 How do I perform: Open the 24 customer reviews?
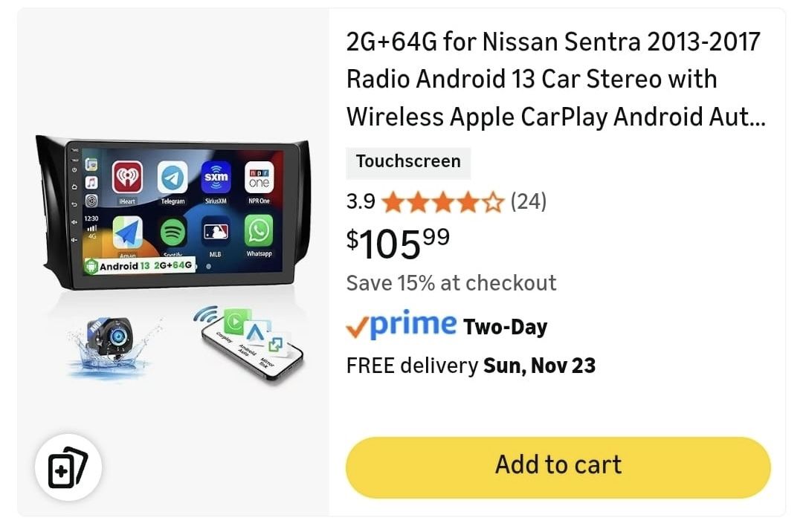coord(528,201)
